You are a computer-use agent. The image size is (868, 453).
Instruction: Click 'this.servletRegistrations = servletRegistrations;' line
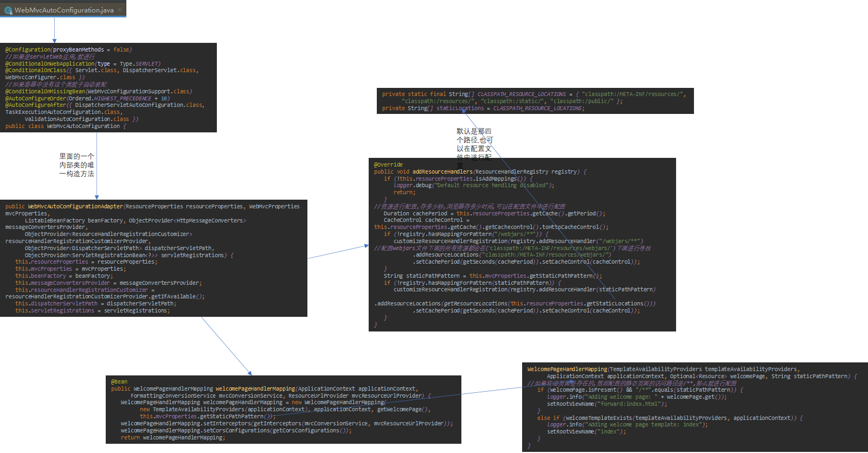(x=92, y=311)
